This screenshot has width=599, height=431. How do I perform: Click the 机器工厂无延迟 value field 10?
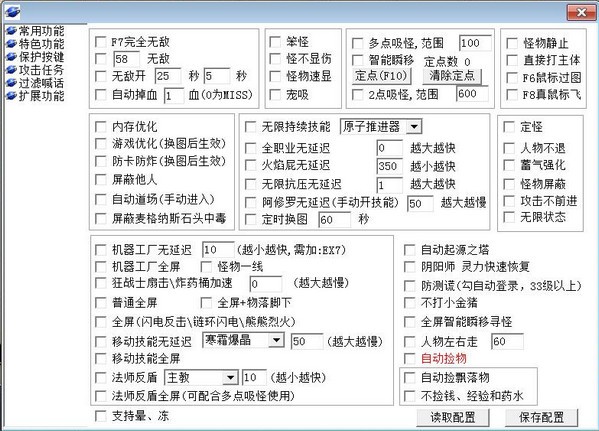[x=218, y=250]
